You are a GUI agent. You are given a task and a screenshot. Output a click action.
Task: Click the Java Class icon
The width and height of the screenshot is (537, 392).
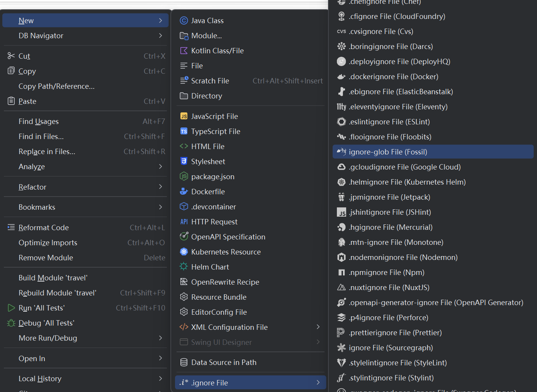click(184, 20)
